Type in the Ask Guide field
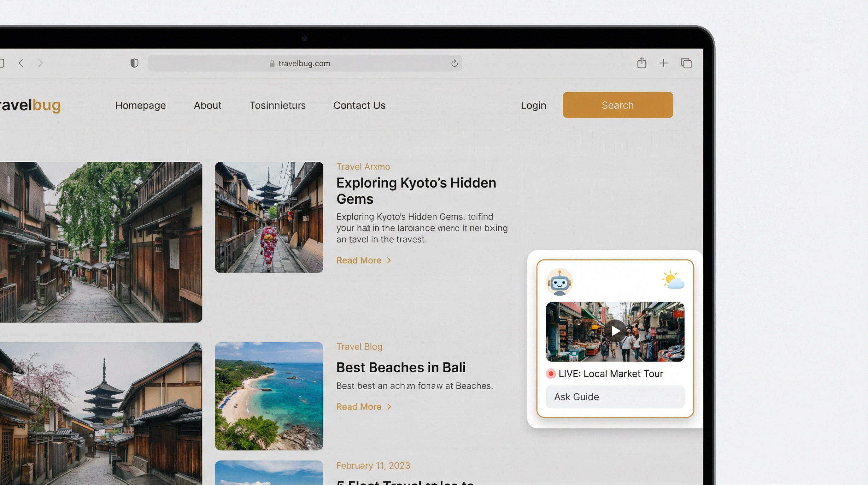 coord(615,397)
